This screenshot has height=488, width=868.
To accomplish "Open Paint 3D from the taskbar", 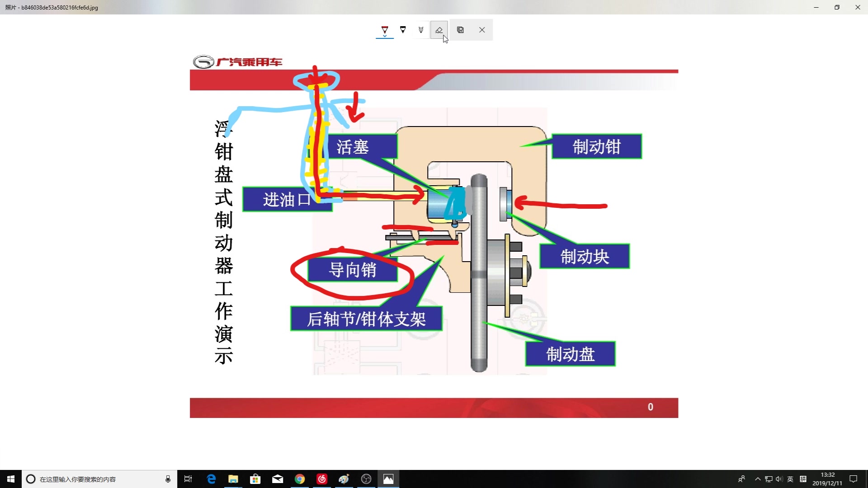I will click(344, 479).
